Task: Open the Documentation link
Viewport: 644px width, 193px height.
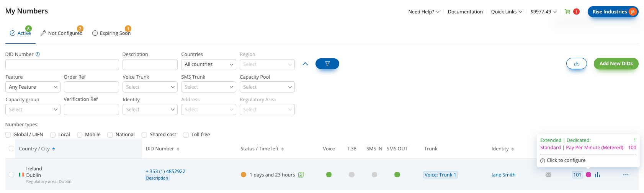Action: pos(465,12)
